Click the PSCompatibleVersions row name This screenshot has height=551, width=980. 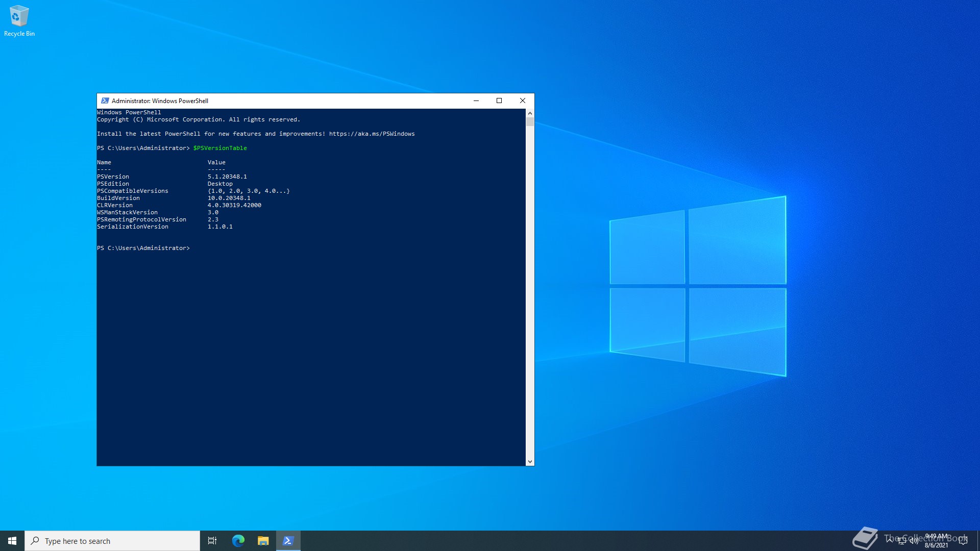(x=133, y=191)
